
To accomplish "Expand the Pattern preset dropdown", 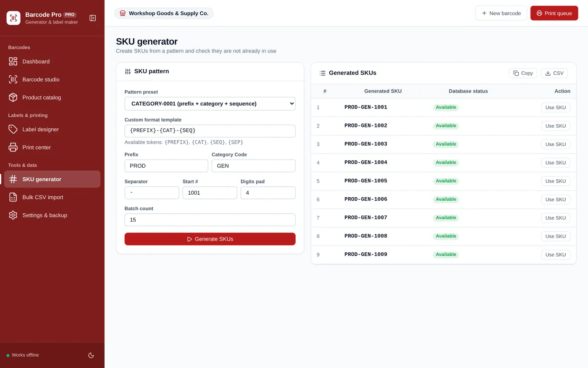I will (210, 104).
